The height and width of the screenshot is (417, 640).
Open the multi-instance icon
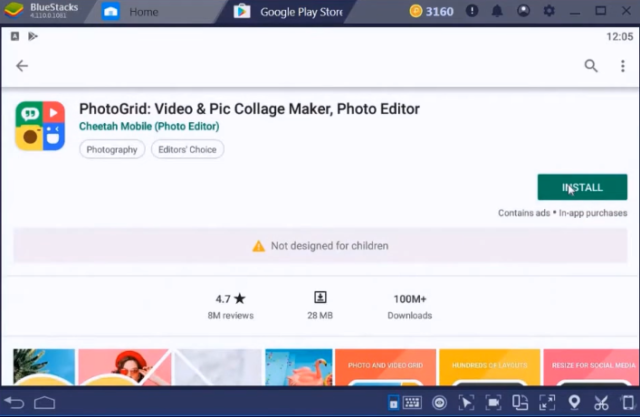coord(520,403)
